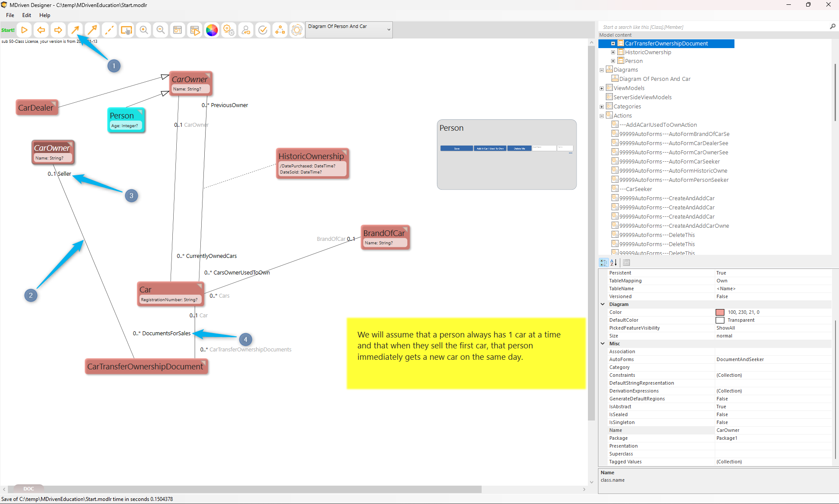Image resolution: width=839 pixels, height=504 pixels.
Task: Click the Color property pink swatch
Action: point(720,313)
